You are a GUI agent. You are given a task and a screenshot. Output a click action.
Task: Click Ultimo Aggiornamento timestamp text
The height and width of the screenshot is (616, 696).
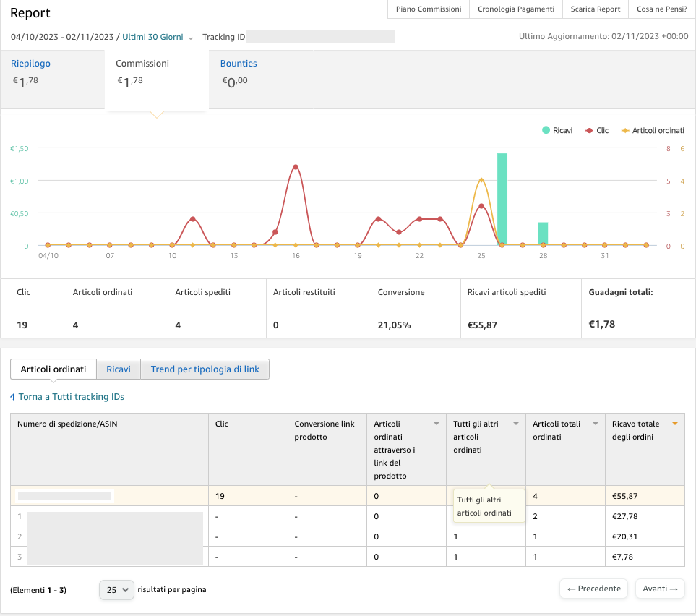coord(603,36)
